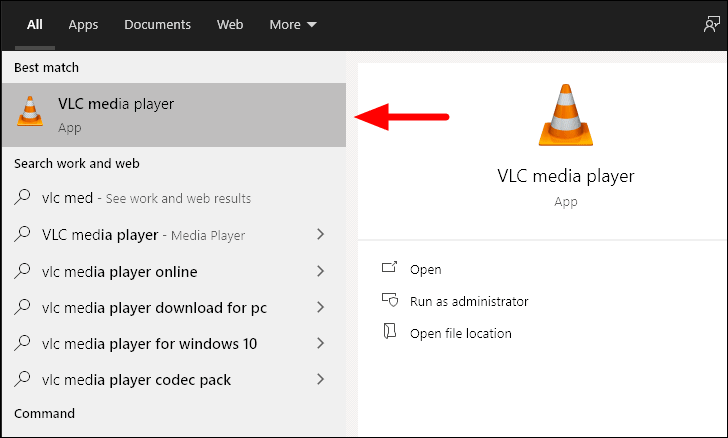
Task: Switch to the Apps tab
Action: (x=83, y=25)
